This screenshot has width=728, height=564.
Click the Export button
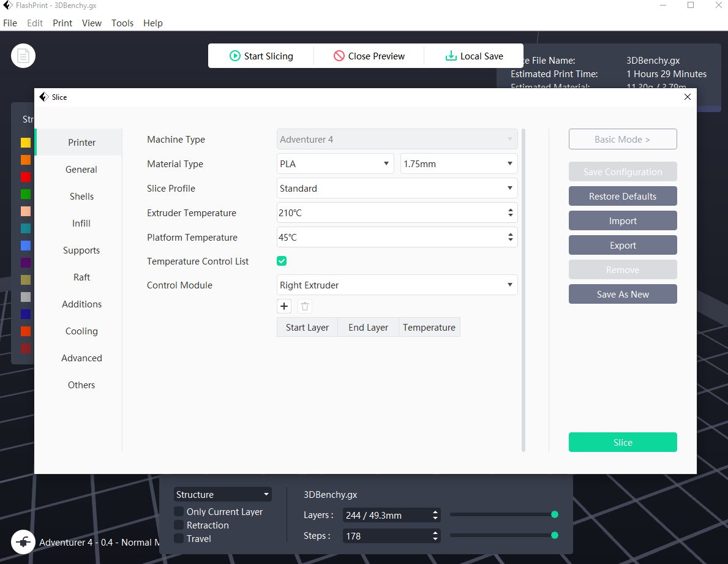(623, 245)
